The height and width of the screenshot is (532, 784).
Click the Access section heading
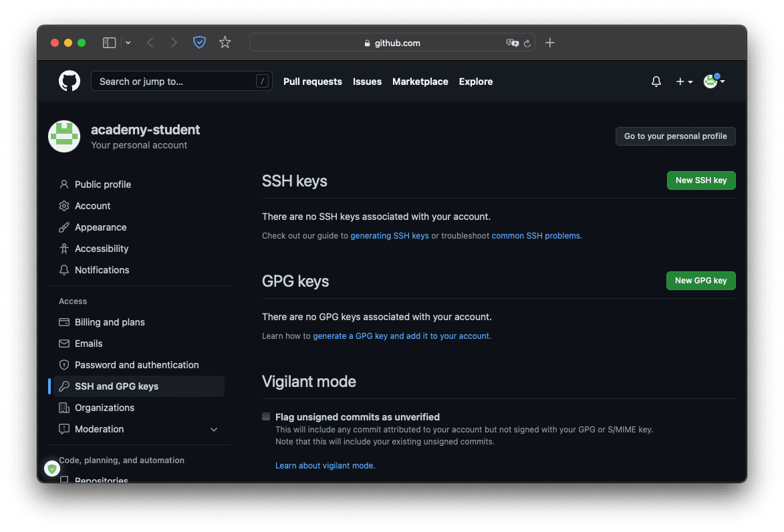click(x=73, y=301)
